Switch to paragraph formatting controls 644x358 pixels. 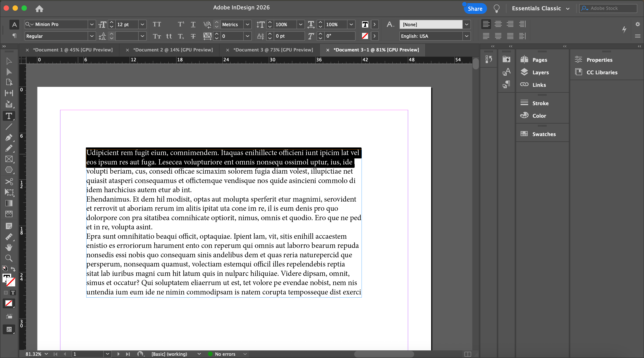[x=14, y=36]
